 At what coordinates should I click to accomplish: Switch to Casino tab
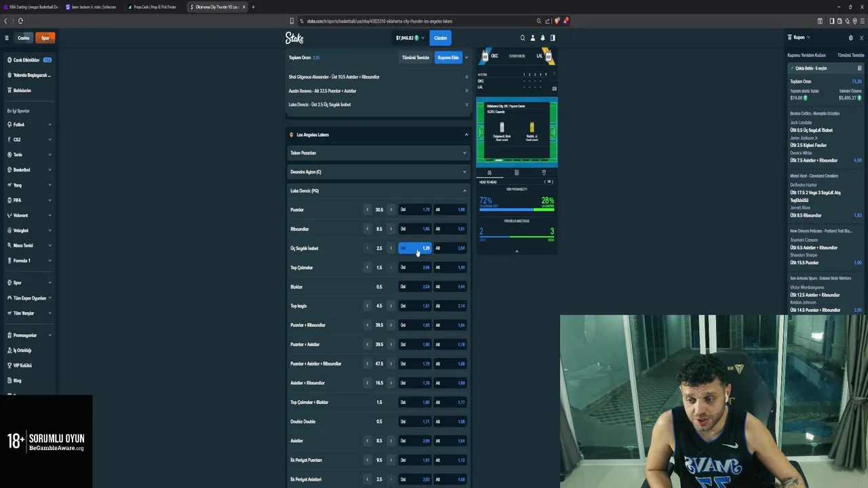24,38
